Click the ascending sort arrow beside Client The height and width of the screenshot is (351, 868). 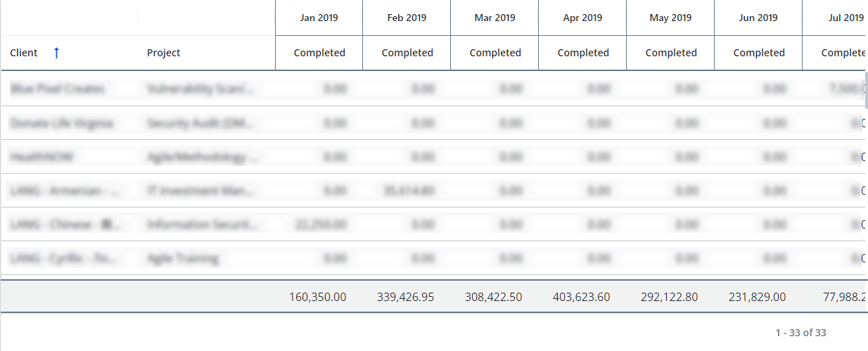pyautogui.click(x=57, y=53)
